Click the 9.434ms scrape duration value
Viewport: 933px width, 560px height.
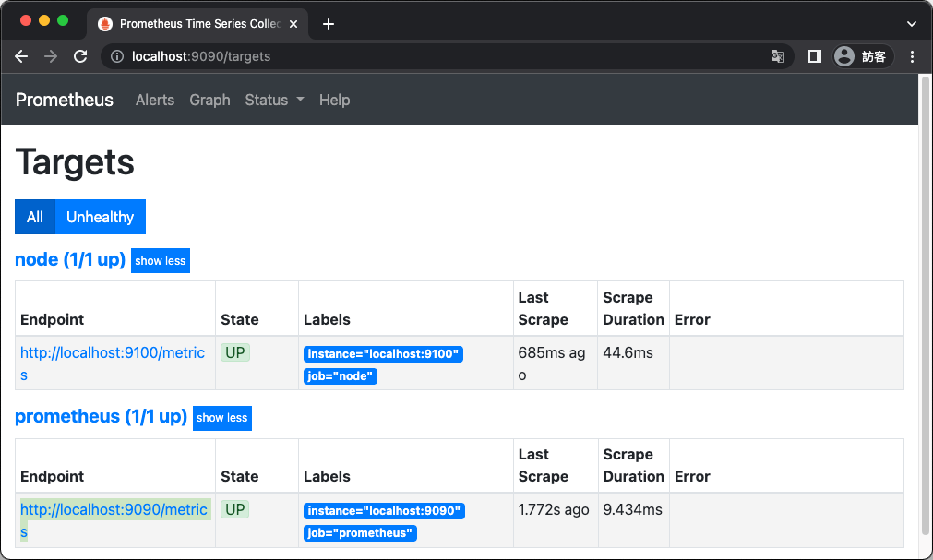click(x=632, y=509)
